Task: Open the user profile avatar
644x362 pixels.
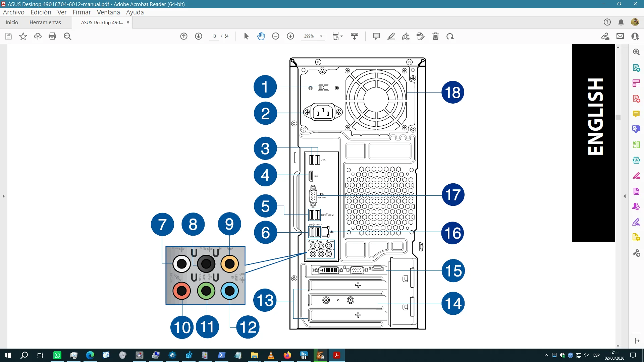Action: tap(635, 22)
